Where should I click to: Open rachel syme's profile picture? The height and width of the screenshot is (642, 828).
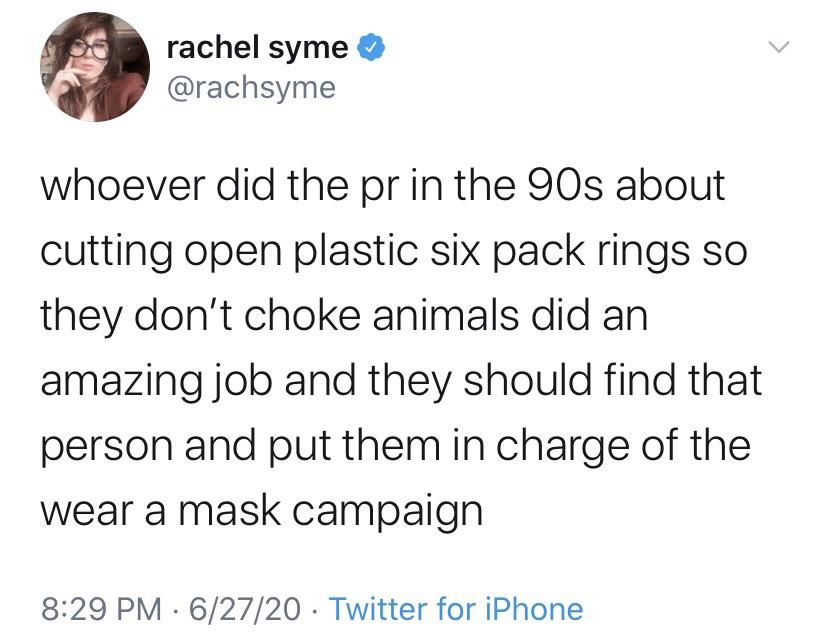tap(95, 67)
